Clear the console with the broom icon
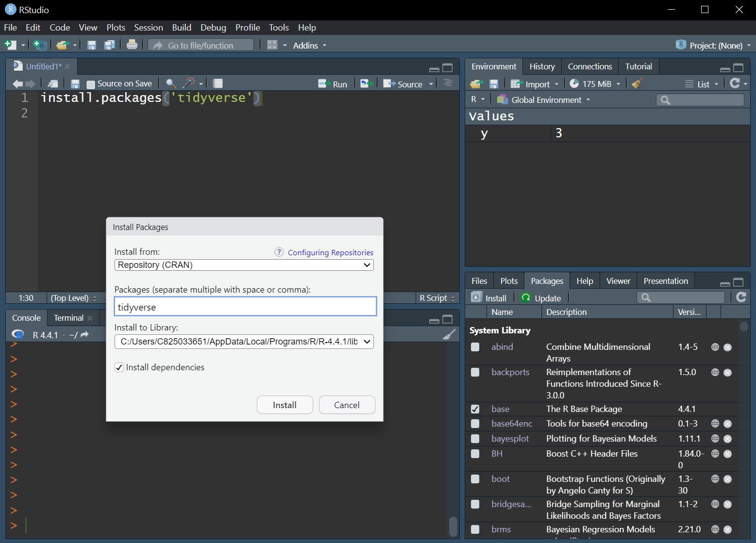756x543 pixels. click(x=449, y=335)
